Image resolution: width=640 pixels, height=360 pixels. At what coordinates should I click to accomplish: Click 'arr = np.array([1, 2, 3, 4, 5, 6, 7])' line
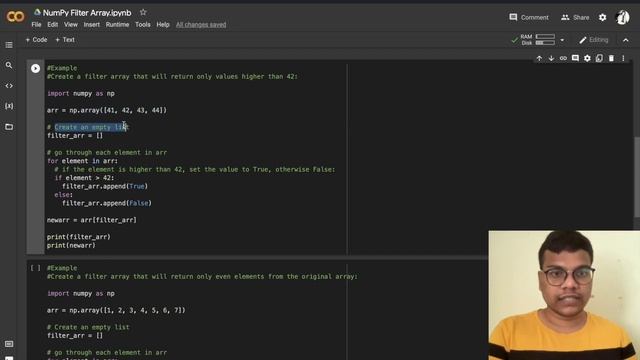[x=116, y=310]
